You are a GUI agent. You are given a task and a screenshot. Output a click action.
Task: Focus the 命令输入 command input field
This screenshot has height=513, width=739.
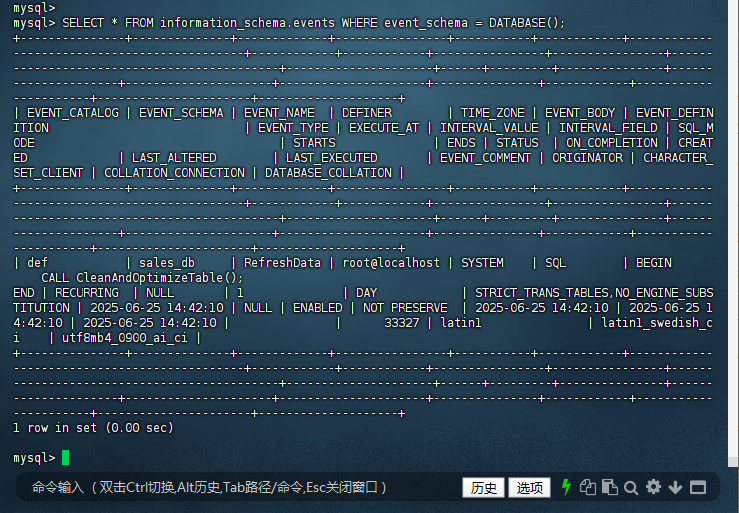236,487
